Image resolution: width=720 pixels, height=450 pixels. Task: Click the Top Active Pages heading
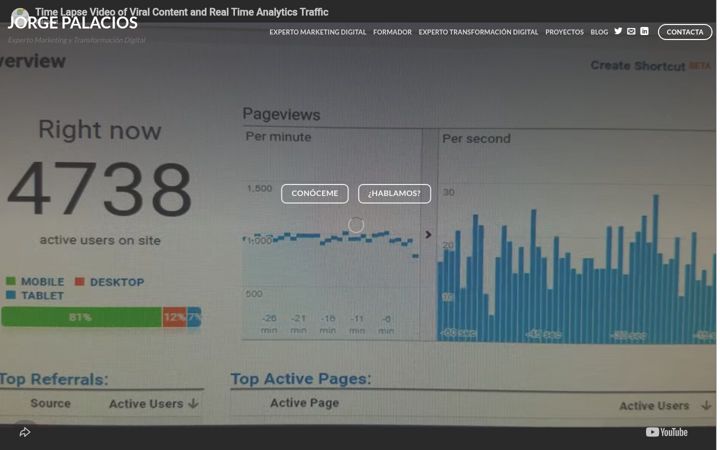301,379
